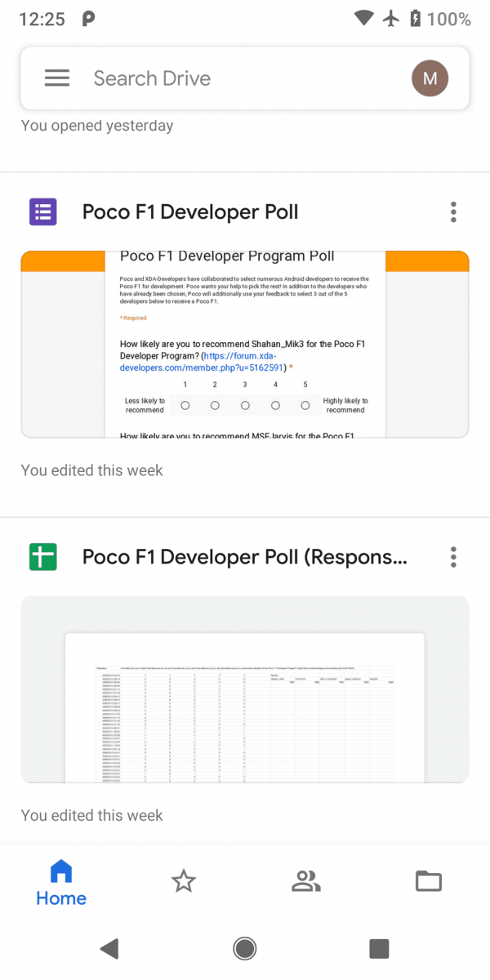Tap the purple Google Forms icon
The image size is (490, 980).
pos(42,212)
